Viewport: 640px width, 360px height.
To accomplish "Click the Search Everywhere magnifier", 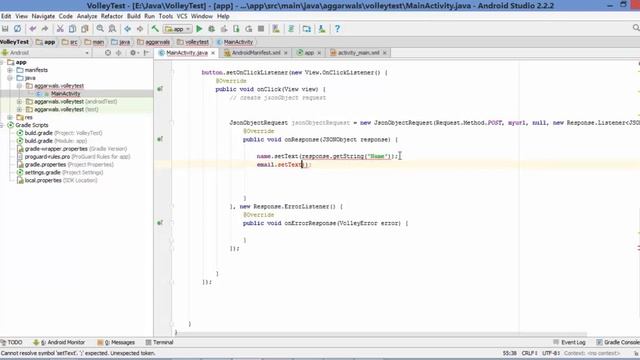I will click(636, 28).
